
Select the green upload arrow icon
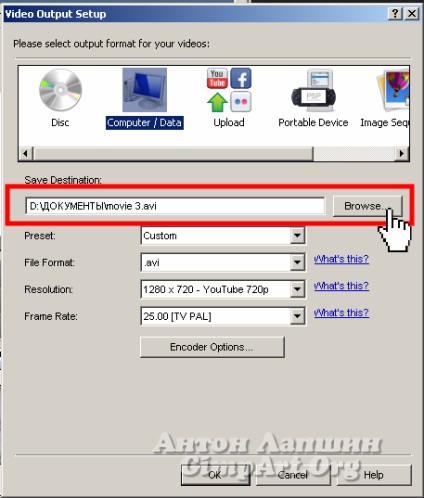tap(217, 102)
